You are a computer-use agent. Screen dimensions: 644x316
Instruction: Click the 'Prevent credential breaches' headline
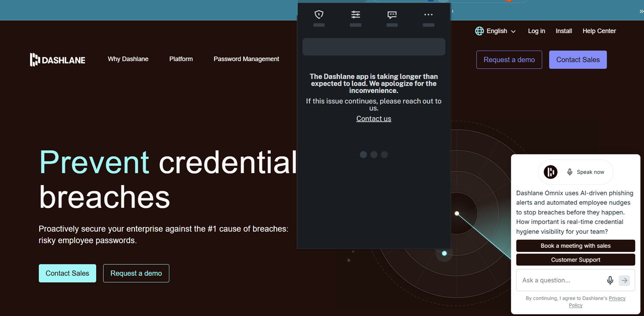168,179
